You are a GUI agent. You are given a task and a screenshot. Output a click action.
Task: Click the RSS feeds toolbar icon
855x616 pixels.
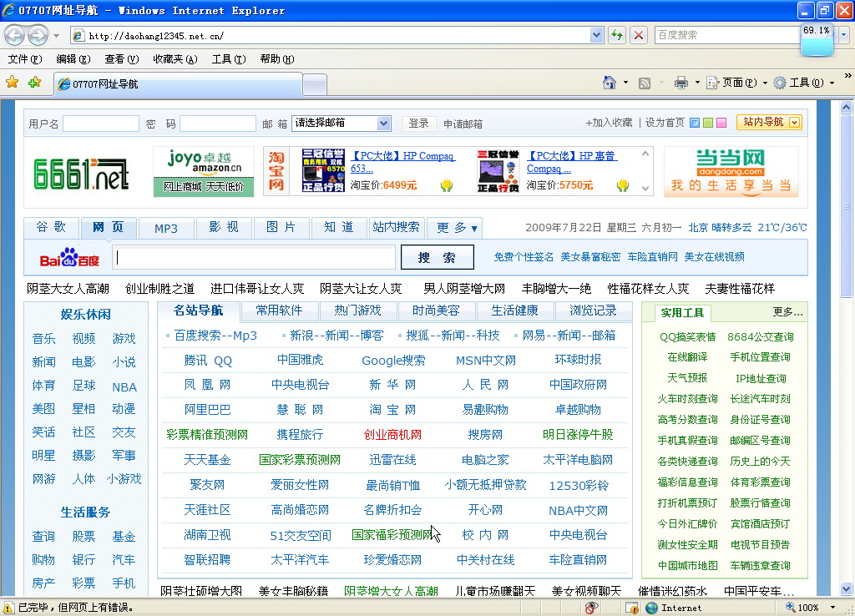click(x=645, y=83)
